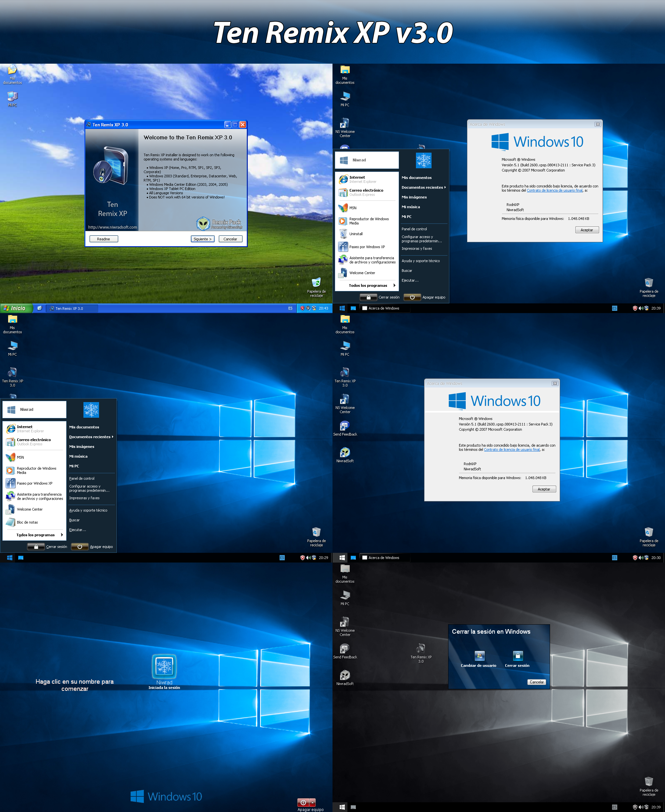Open the Readme button in the installer
The width and height of the screenshot is (665, 812).
pyautogui.click(x=104, y=239)
